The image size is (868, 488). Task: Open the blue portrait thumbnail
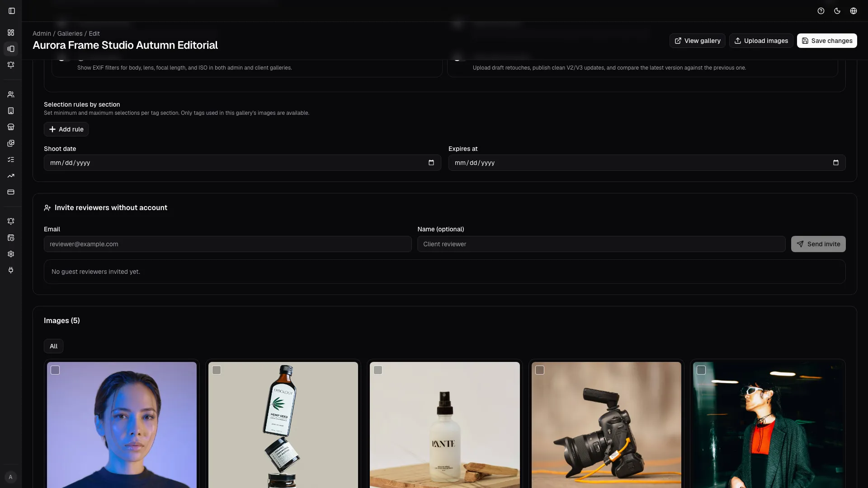(122, 425)
